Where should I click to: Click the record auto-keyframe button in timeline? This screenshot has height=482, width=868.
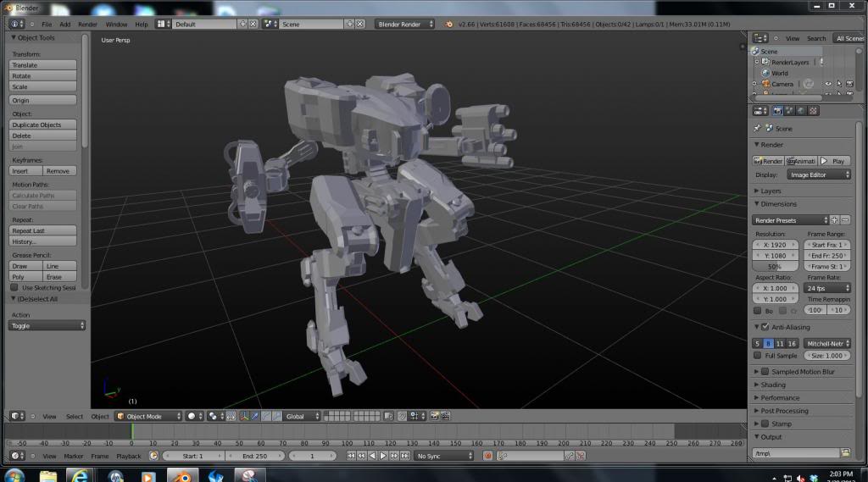click(x=488, y=456)
